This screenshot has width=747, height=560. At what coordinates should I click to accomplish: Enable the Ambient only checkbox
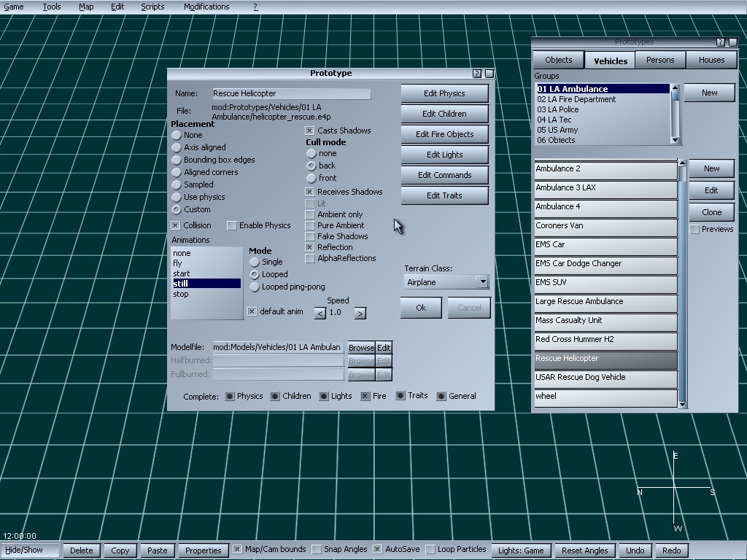coord(309,215)
